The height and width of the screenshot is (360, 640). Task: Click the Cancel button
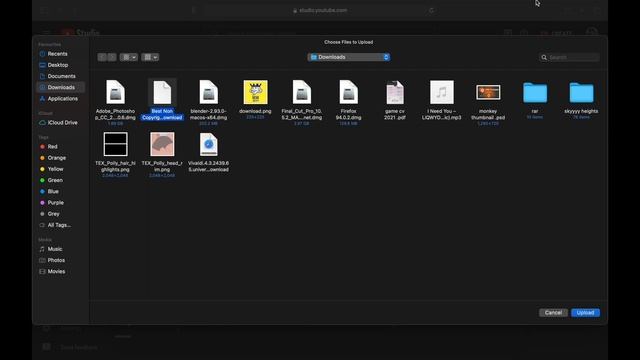[x=553, y=313]
